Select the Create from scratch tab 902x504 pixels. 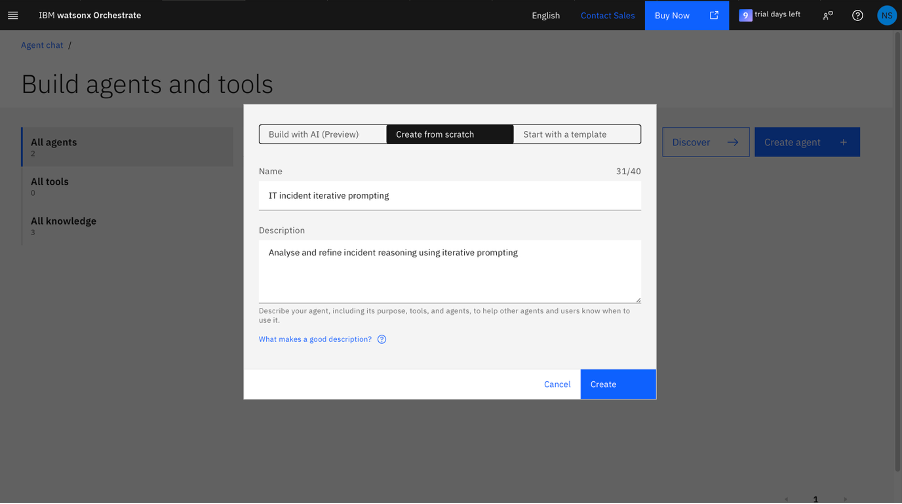click(x=450, y=134)
